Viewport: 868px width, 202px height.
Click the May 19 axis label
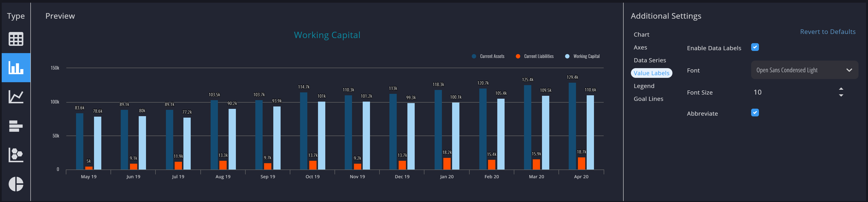(89, 177)
